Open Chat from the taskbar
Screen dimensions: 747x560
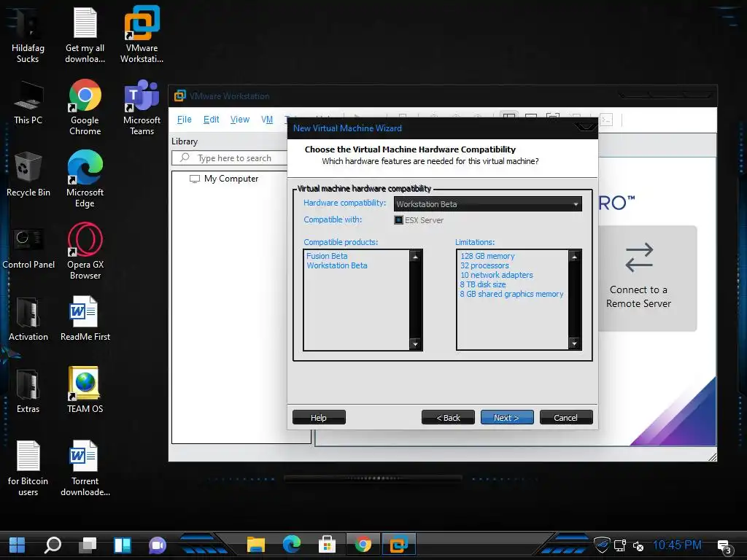click(x=158, y=545)
